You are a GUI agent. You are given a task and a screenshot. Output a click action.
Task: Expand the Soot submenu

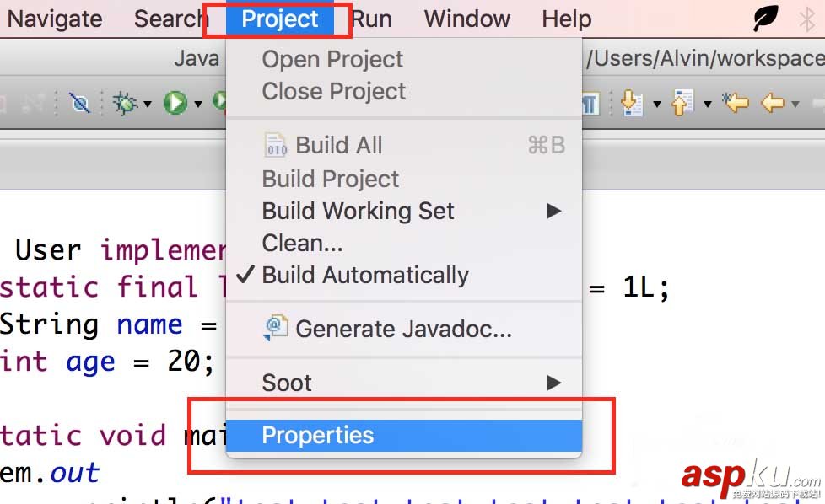[553, 383]
